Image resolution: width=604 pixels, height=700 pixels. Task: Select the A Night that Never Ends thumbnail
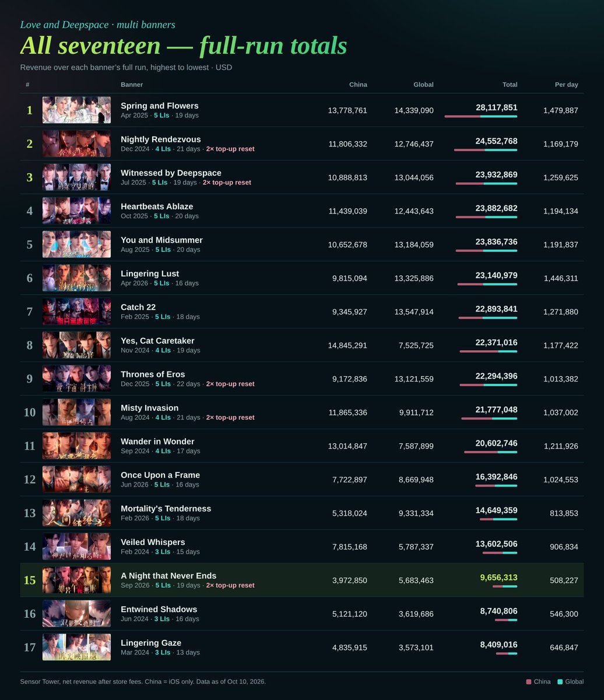pos(76,580)
